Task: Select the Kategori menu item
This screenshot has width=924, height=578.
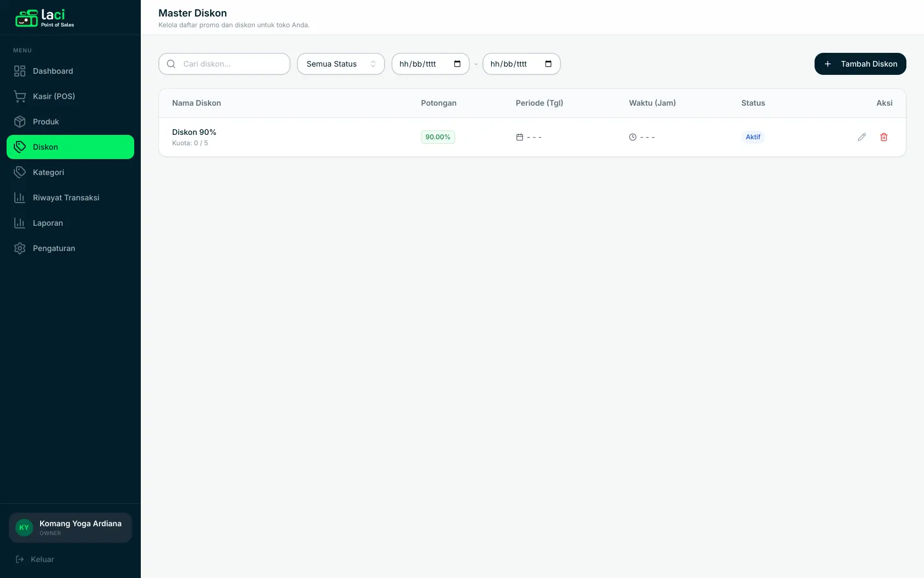Action: (70, 172)
